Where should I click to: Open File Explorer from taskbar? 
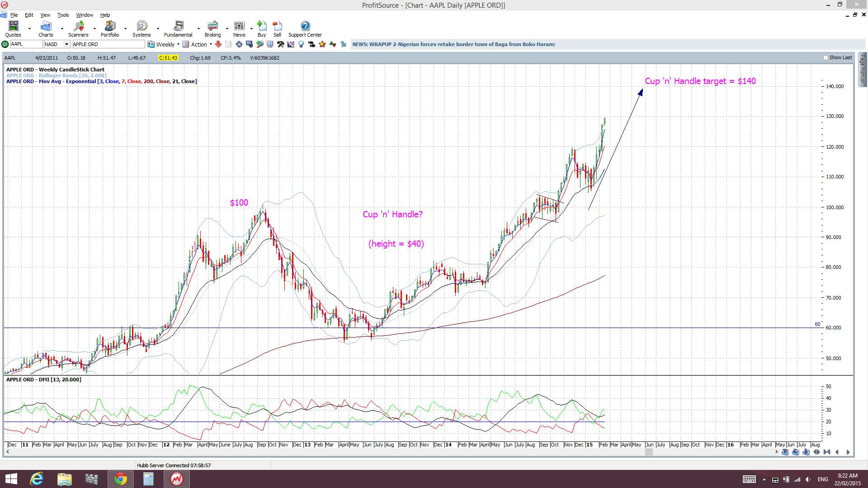pos(65,479)
